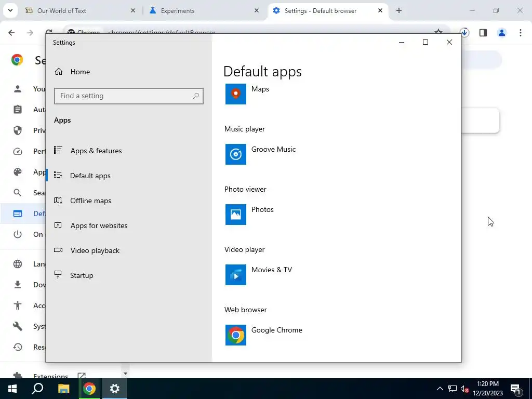The image size is (532, 399).
Task: Close the Our World of Text tab
Action: tap(133, 10)
